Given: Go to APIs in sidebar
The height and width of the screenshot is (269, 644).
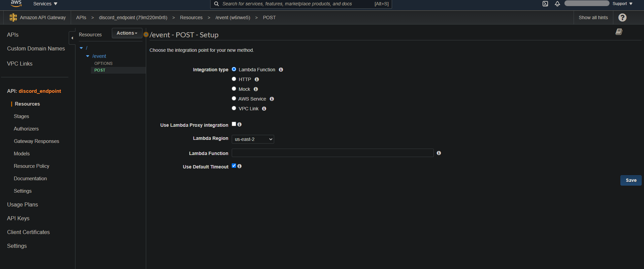Looking at the screenshot, I should tap(13, 35).
